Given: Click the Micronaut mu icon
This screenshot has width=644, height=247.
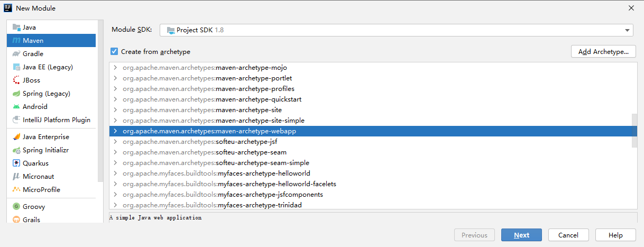Looking at the screenshot, I should 16,177.
